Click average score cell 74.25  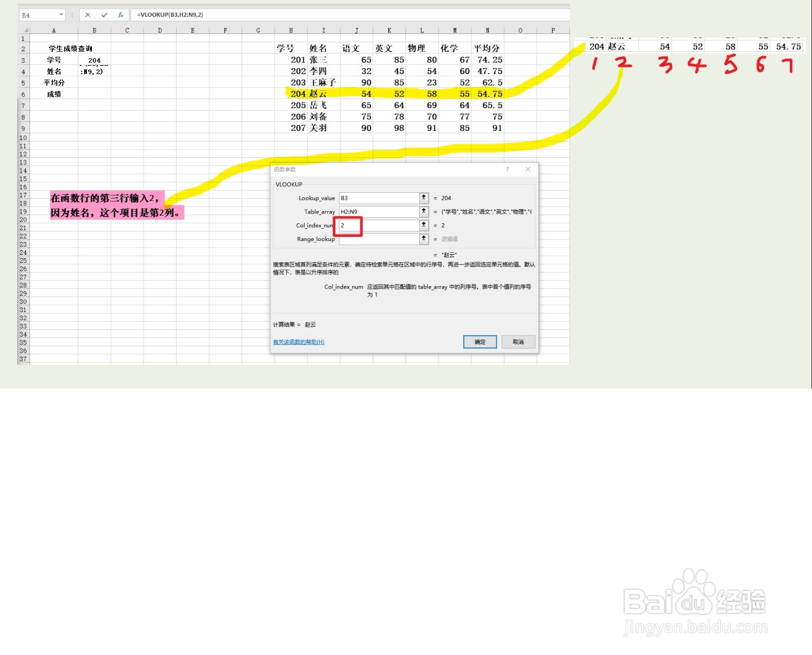coord(488,60)
